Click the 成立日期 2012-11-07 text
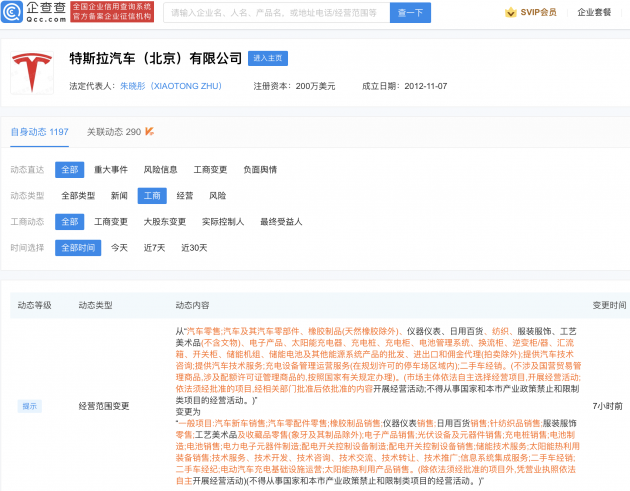The image size is (630, 491). coord(404,86)
